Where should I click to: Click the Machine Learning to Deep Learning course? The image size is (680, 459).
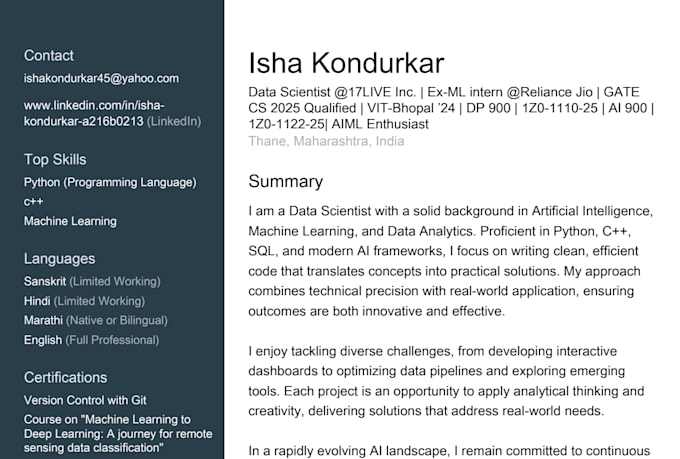(118, 434)
